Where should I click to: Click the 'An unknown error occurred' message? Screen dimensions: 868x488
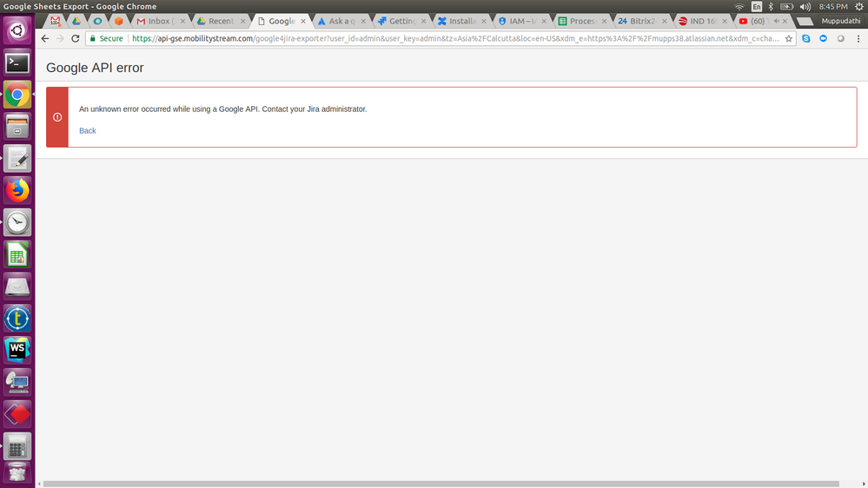click(222, 109)
